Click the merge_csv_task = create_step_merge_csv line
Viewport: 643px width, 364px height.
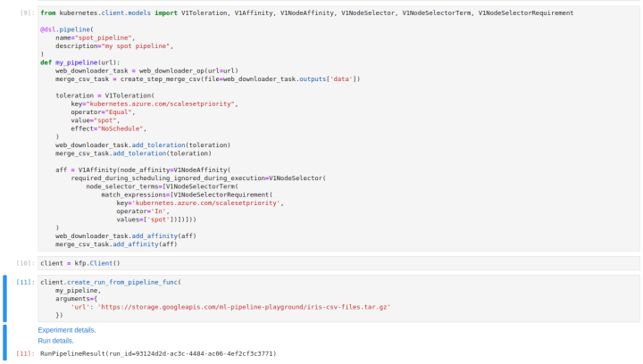pos(208,79)
